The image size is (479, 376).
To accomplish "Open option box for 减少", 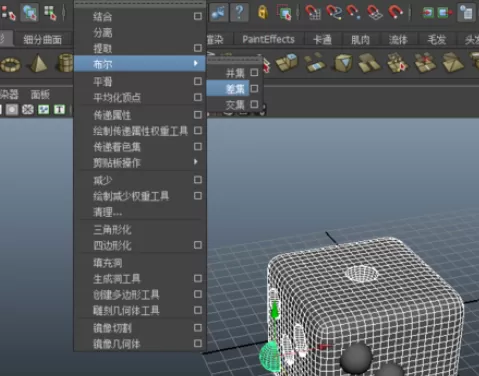I will [198, 180].
